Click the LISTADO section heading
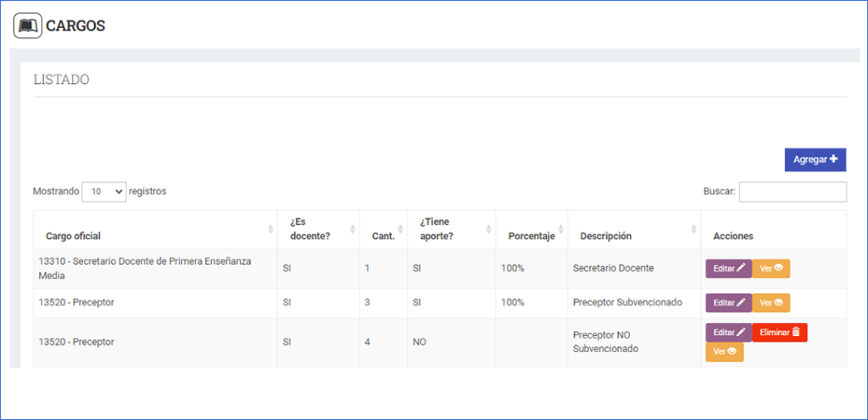The width and height of the screenshot is (868, 420). [61, 80]
